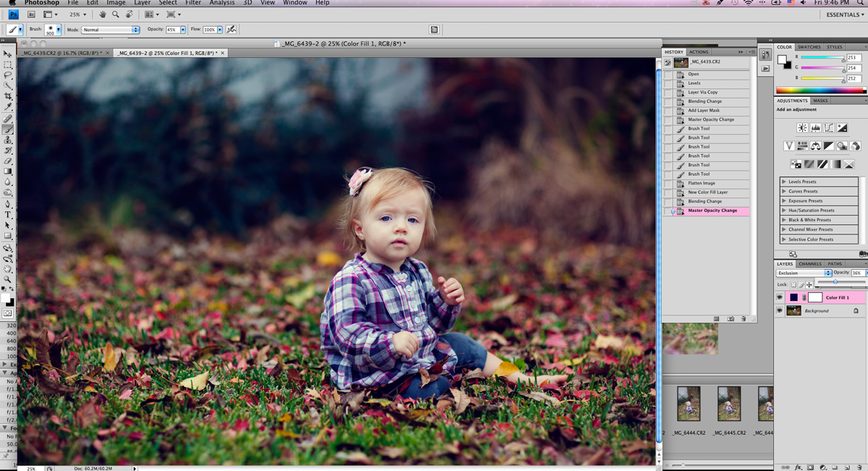Viewport: 868px width, 471px height.
Task: Select the Blending Change history state below Layer Via Copy
Action: point(705,101)
